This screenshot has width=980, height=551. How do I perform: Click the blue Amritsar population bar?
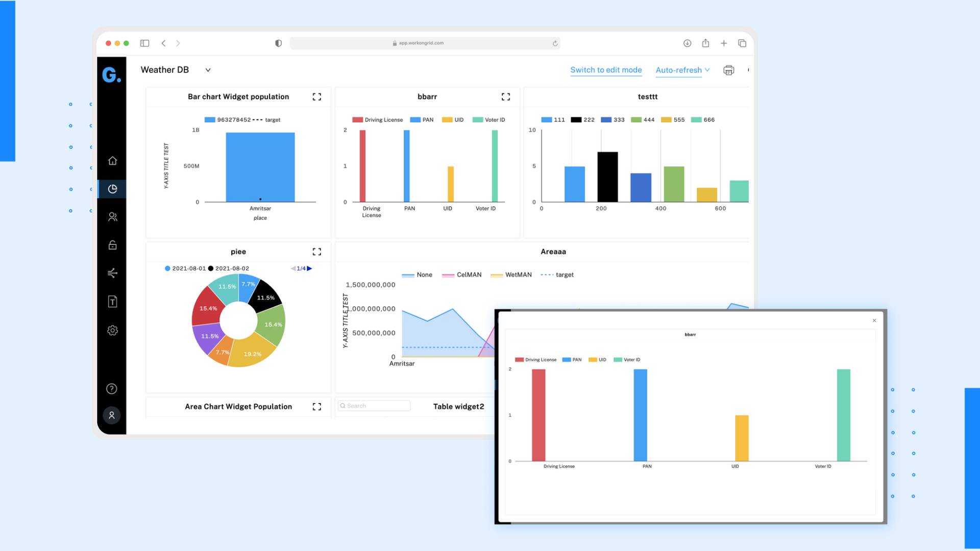(x=260, y=166)
